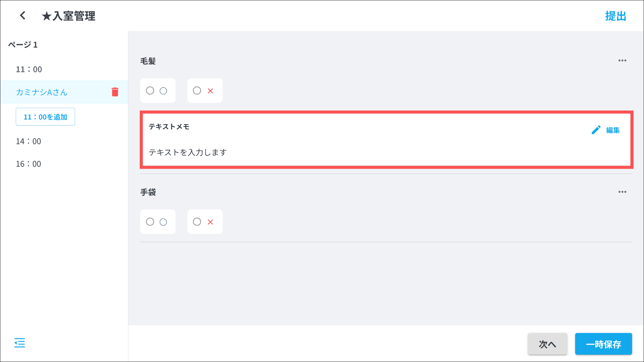Open the three-dot menu for 手袋
This screenshot has height=362, width=644.
622,192
